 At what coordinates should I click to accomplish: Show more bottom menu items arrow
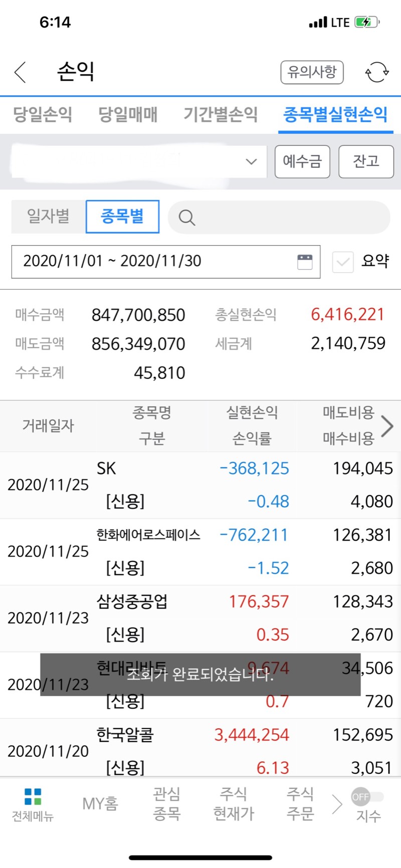pyautogui.click(x=337, y=804)
